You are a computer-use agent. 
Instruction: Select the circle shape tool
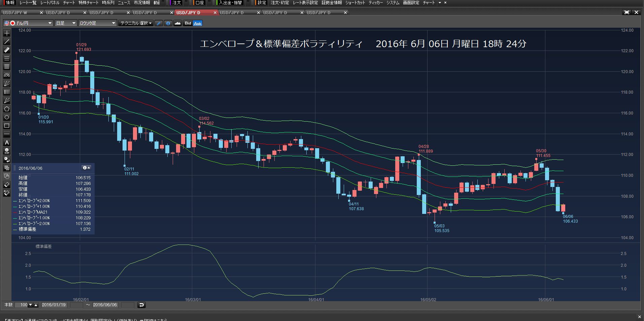(7, 117)
